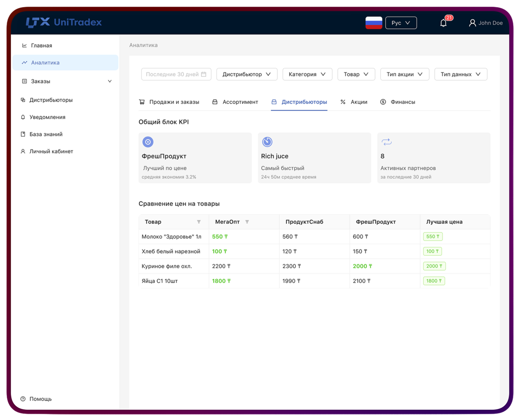Click the Russian flag icon

tap(374, 23)
